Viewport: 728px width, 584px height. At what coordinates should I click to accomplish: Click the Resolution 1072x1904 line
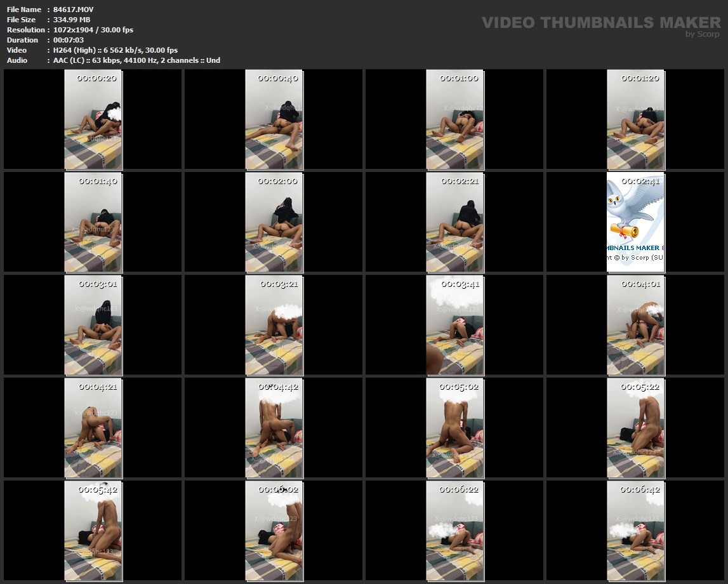tap(70, 30)
